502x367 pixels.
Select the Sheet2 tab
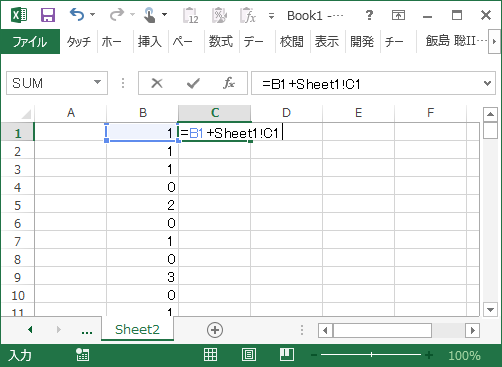137,329
